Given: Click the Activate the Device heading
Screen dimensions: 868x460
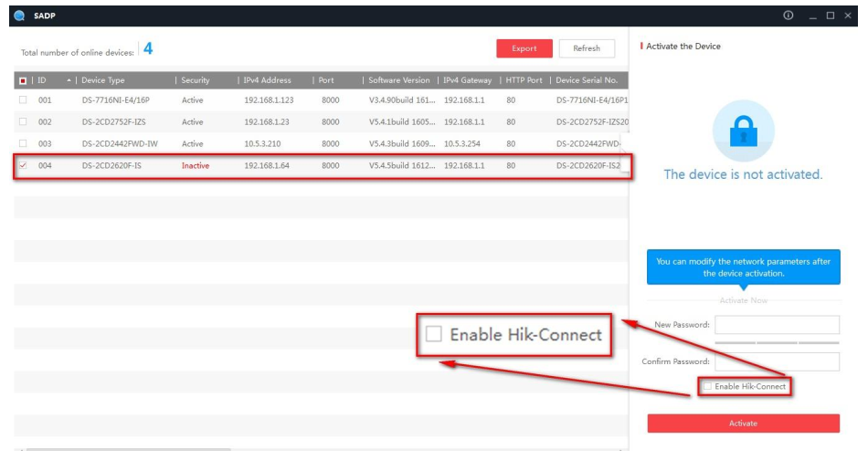Looking at the screenshot, I should tap(683, 47).
